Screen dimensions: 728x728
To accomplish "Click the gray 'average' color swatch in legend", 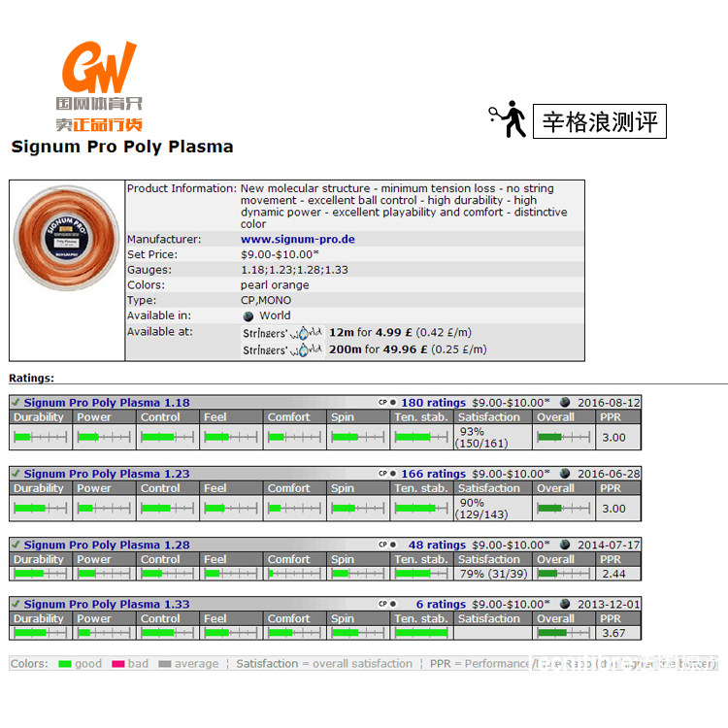I will click(165, 664).
